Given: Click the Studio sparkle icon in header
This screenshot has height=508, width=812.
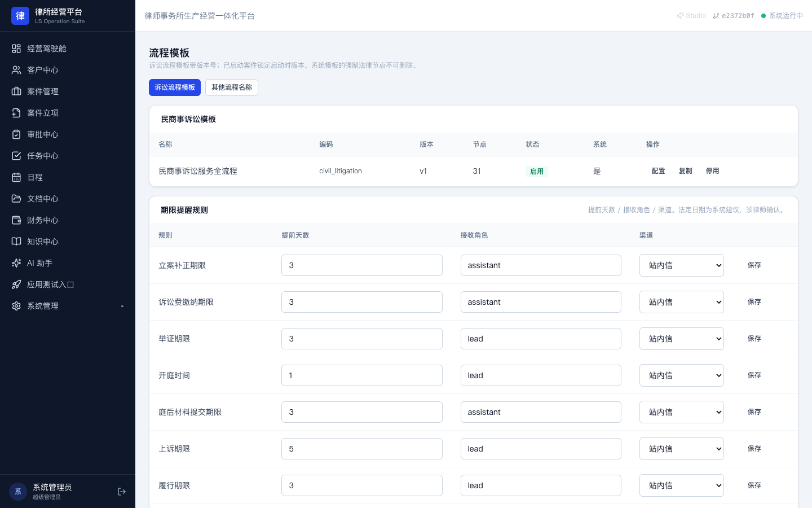Looking at the screenshot, I should coord(680,16).
